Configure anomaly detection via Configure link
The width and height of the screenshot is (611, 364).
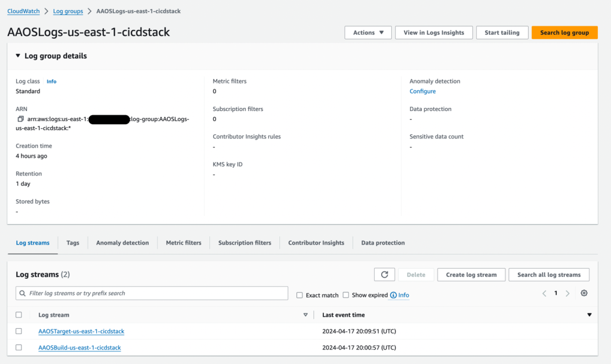pyautogui.click(x=422, y=91)
